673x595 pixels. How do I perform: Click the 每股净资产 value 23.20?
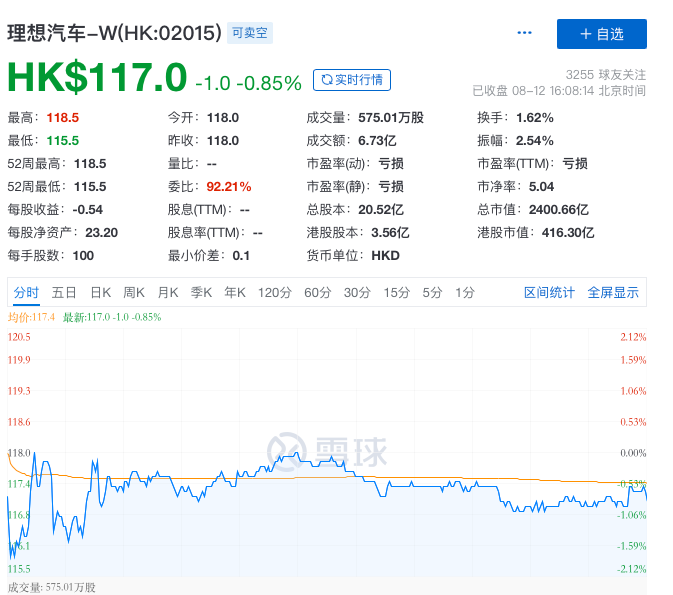pyautogui.click(x=101, y=232)
